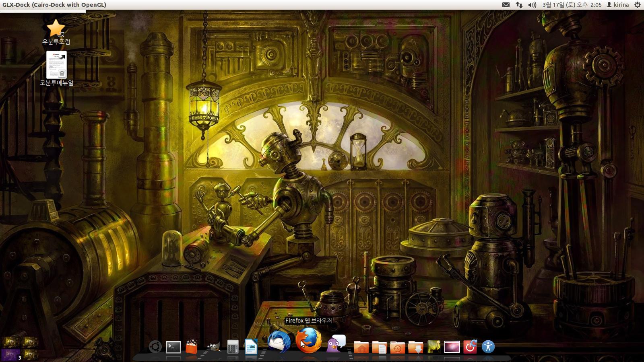The image size is (644, 362).
Task: Open the Documents folder dock icon
Action: (x=379, y=347)
